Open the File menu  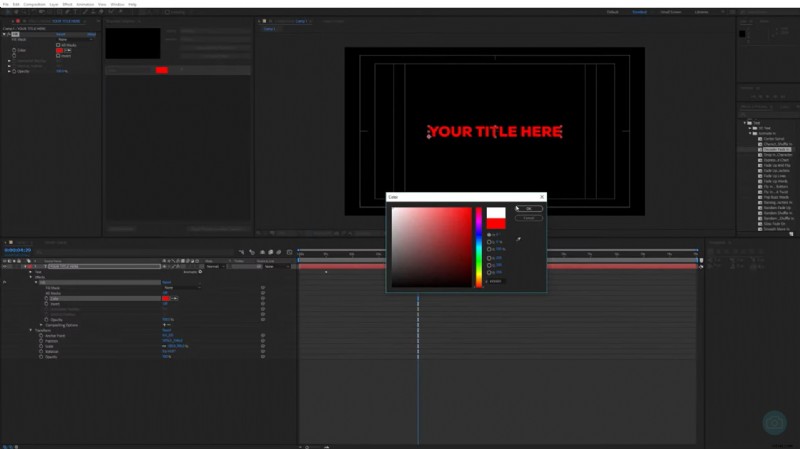6,4
